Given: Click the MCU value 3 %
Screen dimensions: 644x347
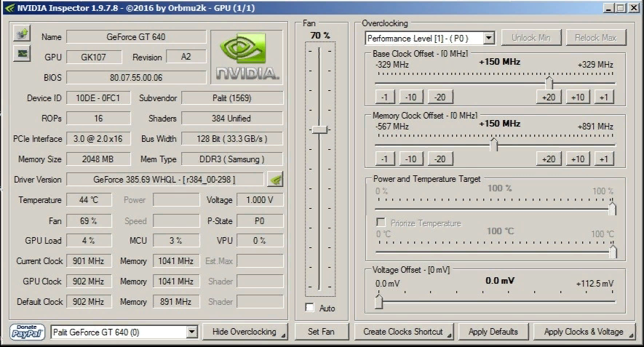Looking at the screenshot, I should pyautogui.click(x=176, y=241).
